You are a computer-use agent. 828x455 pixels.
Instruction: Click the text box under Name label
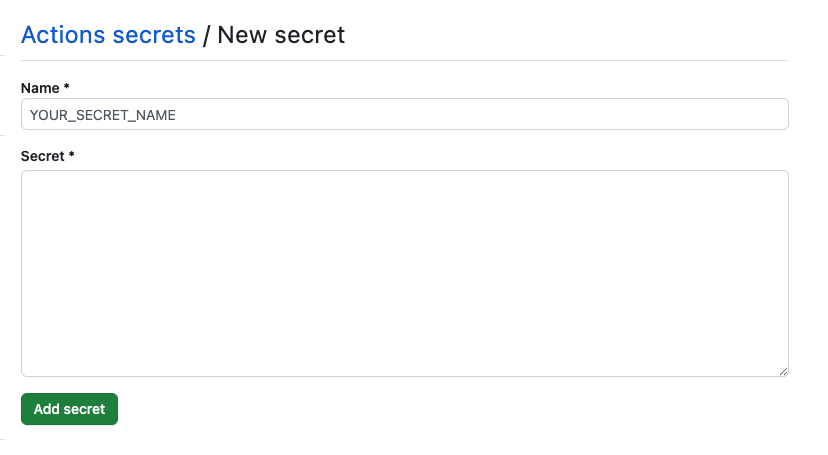(404, 114)
